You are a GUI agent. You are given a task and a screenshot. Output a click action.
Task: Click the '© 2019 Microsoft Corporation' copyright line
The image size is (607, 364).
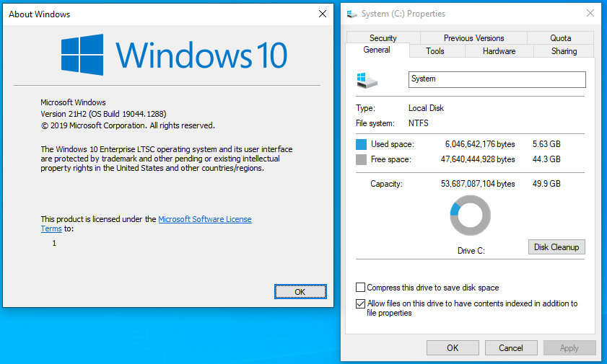tap(128, 125)
